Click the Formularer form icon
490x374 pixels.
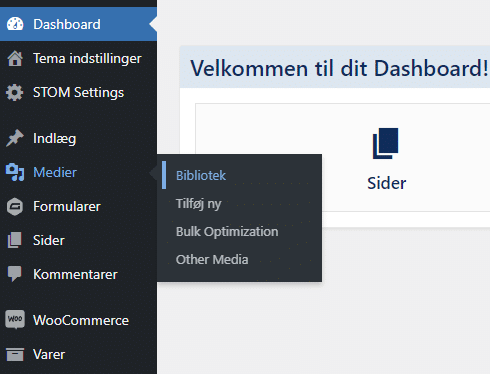15,207
